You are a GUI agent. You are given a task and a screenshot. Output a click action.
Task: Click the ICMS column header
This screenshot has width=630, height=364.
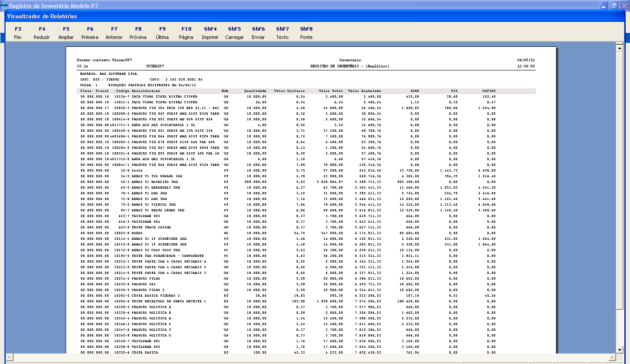click(415, 91)
